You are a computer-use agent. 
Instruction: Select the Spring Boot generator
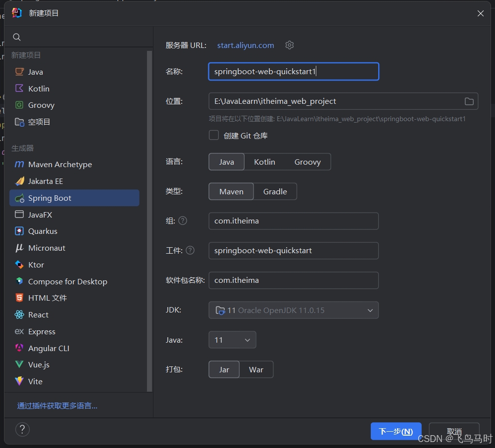(75, 198)
